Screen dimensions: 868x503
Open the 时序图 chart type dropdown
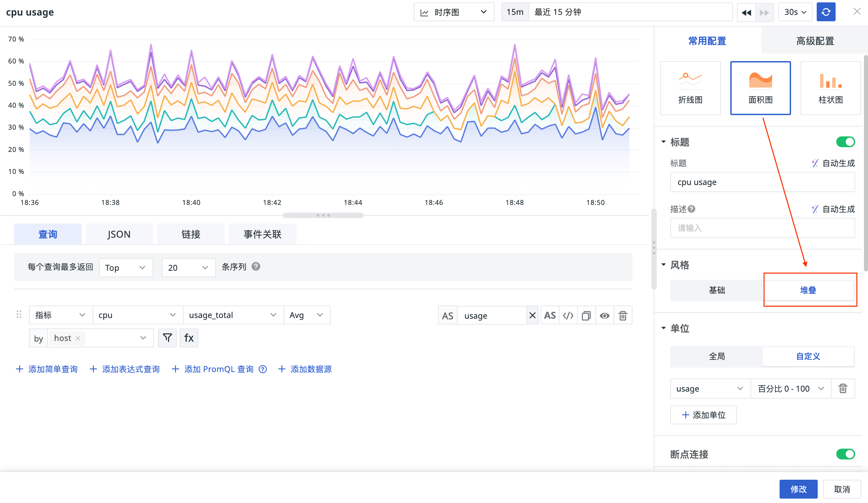[x=454, y=12]
